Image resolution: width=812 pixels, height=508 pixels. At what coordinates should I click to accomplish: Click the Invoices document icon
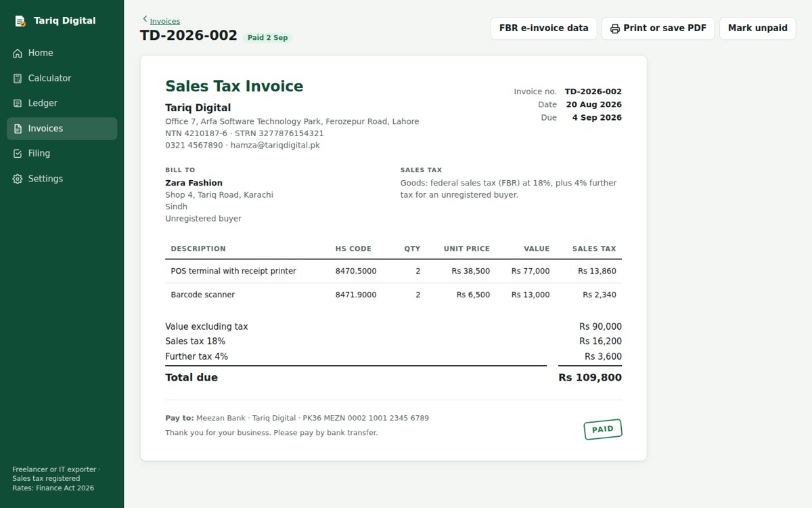tap(18, 129)
